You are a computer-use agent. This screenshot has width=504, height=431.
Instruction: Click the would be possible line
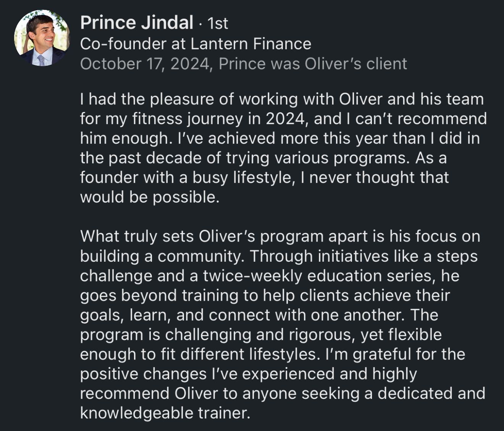150,197
